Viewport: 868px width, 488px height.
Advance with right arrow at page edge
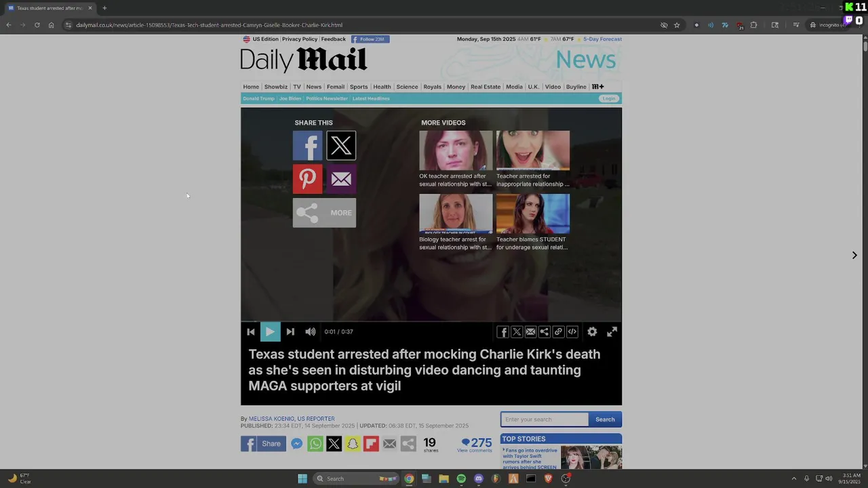pyautogui.click(x=854, y=256)
